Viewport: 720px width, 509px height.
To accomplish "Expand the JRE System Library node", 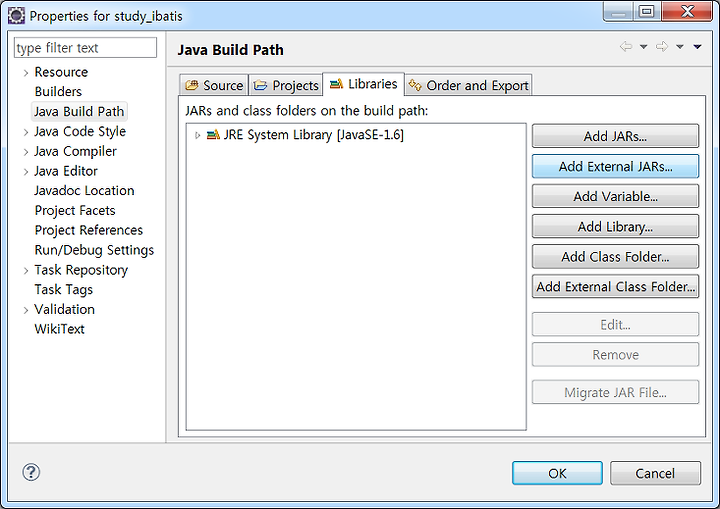I will (x=197, y=135).
